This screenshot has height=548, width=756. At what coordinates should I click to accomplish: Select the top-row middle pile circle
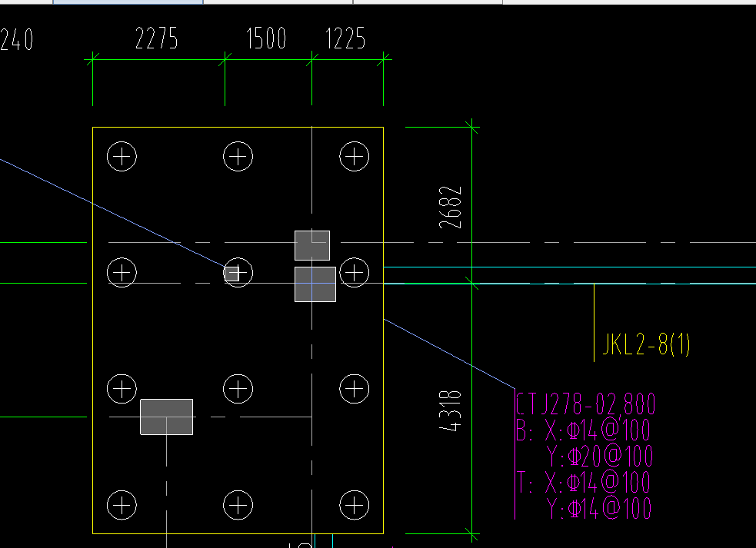pyautogui.click(x=238, y=156)
